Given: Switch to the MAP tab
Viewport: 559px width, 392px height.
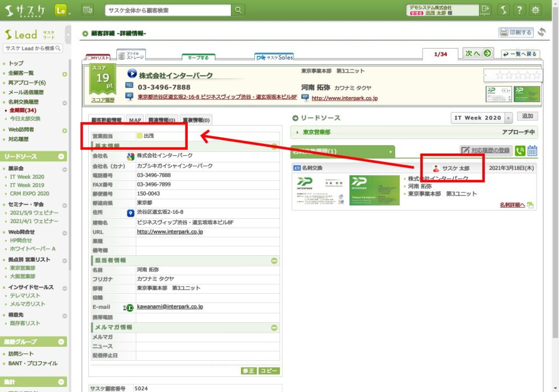Looking at the screenshot, I should (135, 120).
